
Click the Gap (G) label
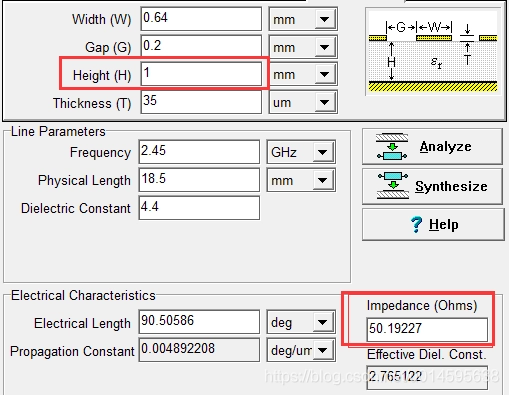(x=108, y=47)
